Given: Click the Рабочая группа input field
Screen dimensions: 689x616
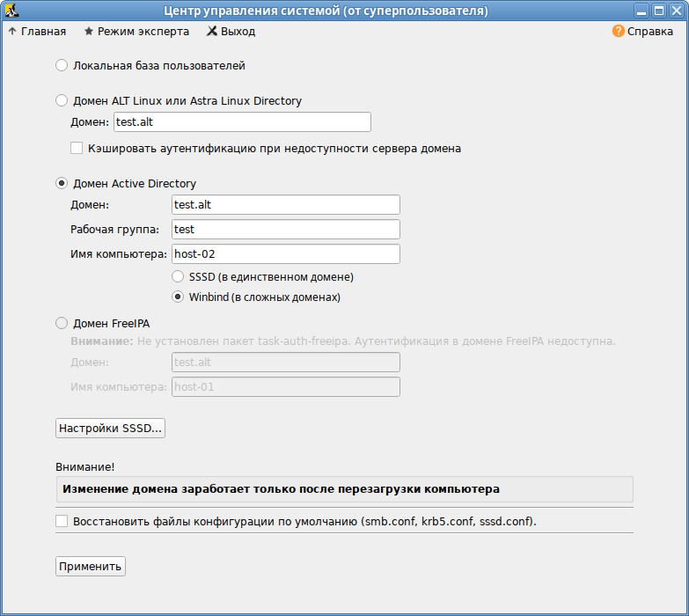Looking at the screenshot, I should 285,230.
